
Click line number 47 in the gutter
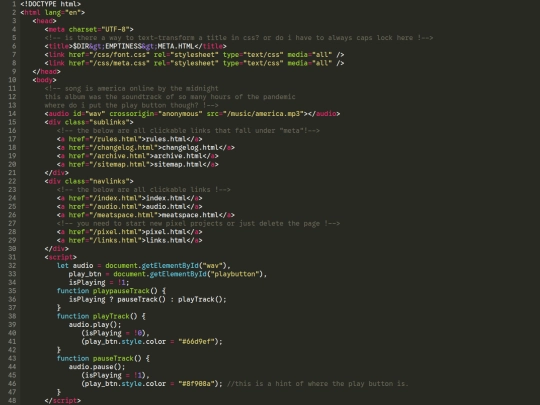(x=12, y=392)
